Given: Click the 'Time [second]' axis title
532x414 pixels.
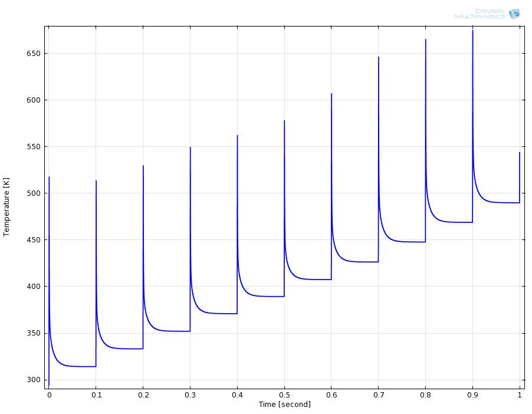Looking at the screenshot, I should tap(284, 405).
